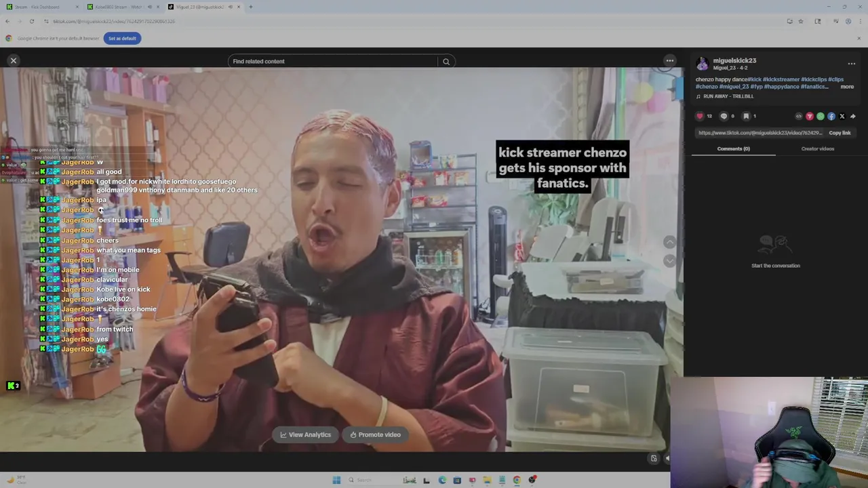Save the video with the bookmark icon
868x488 pixels.
point(746,116)
